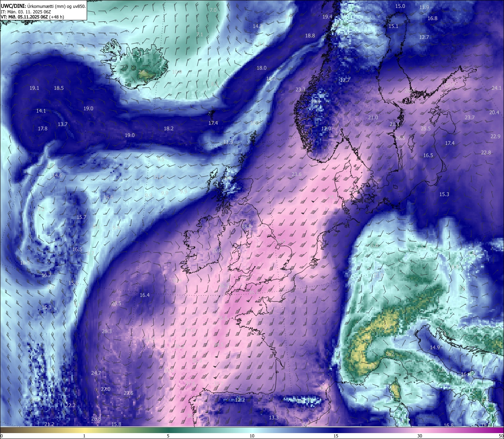Click the 7.0 value north of Iceland
Image resolution: width=504 pixels, height=439 pixels.
click(x=213, y=10)
